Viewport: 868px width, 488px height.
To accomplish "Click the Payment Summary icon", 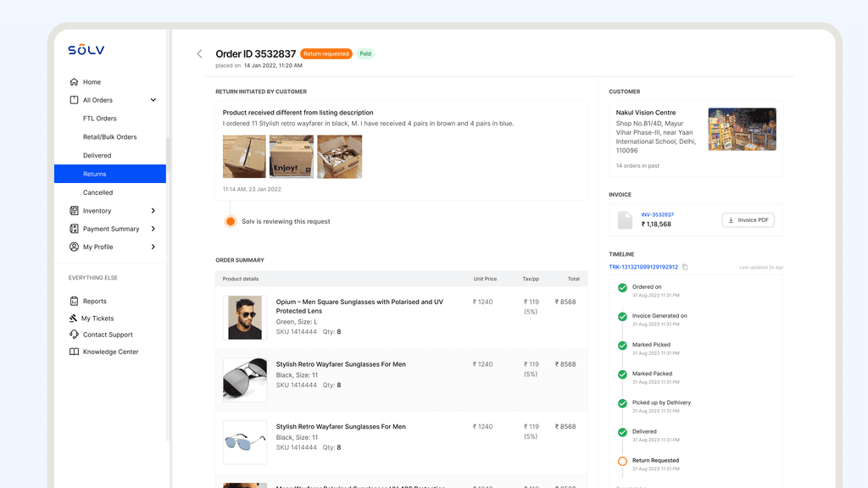I will pyautogui.click(x=75, y=229).
